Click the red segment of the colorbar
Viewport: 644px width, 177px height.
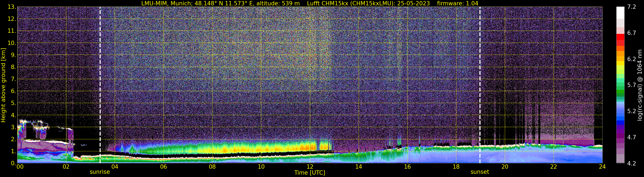[x=620, y=37]
